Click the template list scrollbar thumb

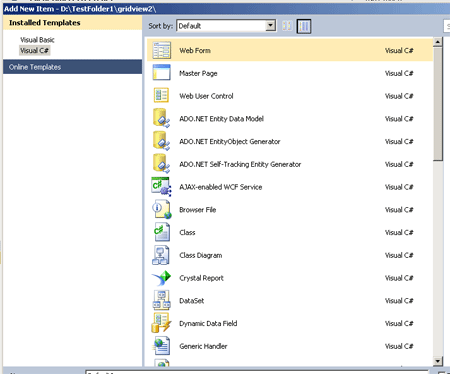click(x=438, y=104)
